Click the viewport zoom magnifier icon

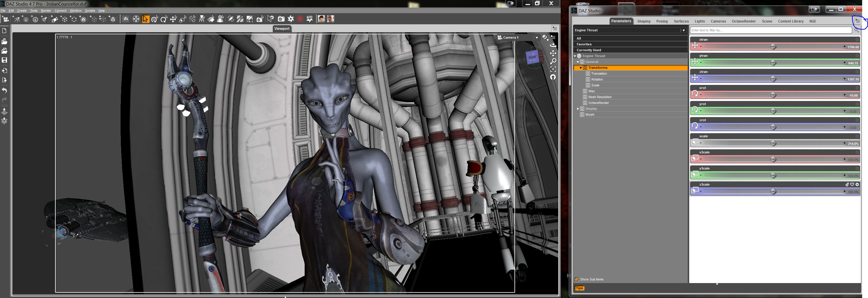(x=553, y=61)
